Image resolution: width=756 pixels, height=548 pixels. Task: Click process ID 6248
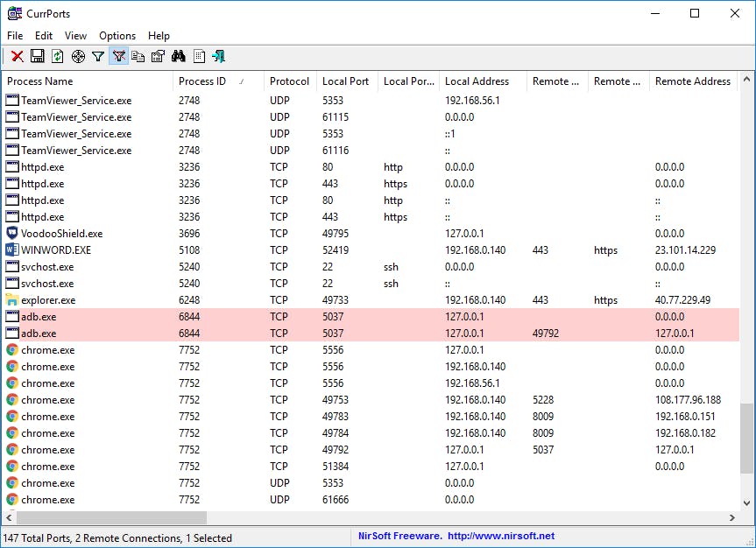[189, 300]
